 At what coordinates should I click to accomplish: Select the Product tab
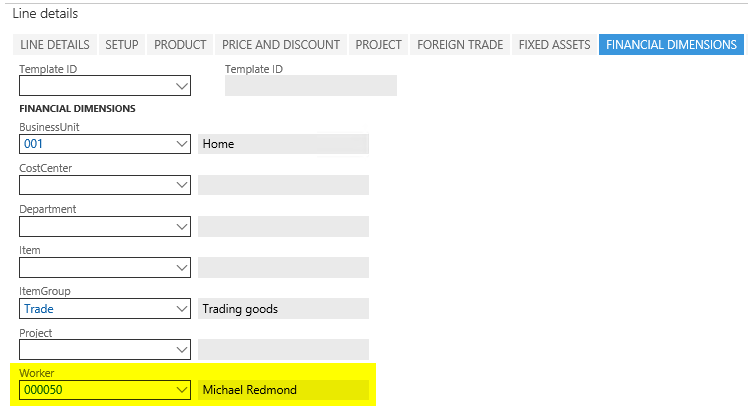point(181,44)
